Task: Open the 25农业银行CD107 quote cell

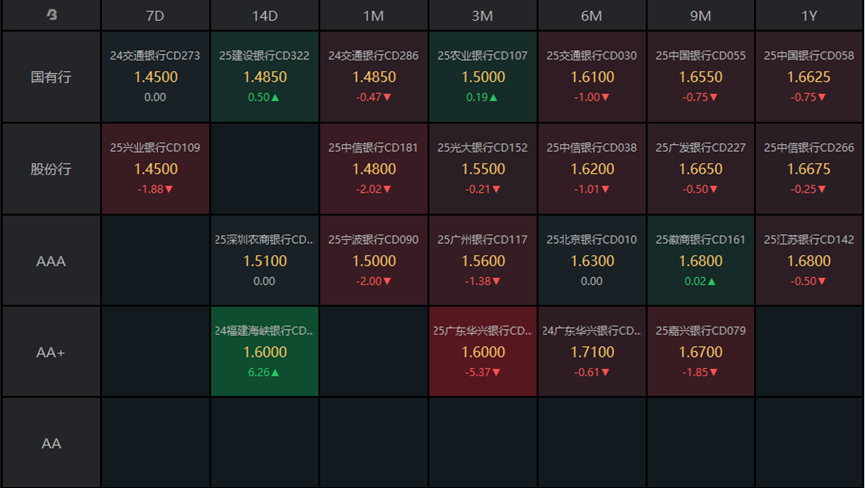Action: [482, 77]
